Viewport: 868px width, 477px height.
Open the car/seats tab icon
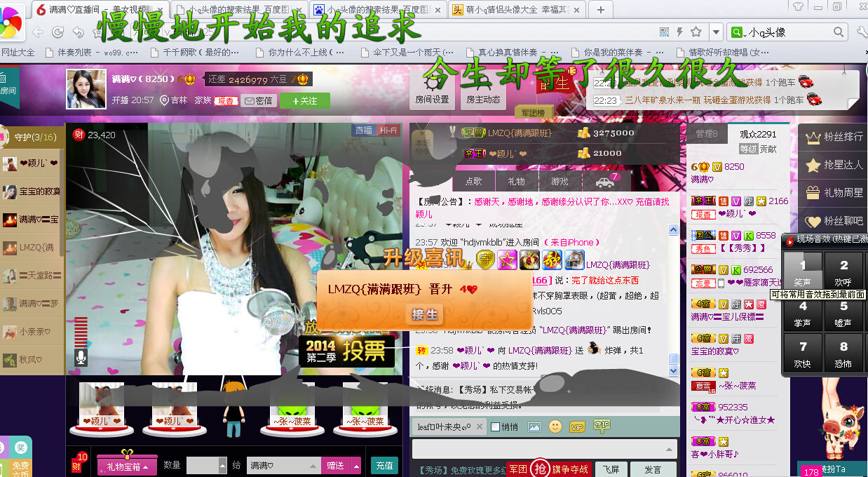[605, 182]
